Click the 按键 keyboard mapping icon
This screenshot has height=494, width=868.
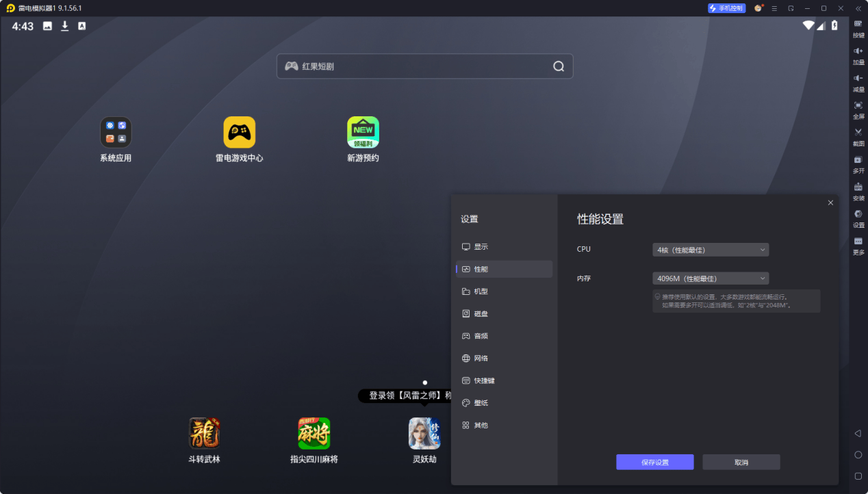point(858,28)
